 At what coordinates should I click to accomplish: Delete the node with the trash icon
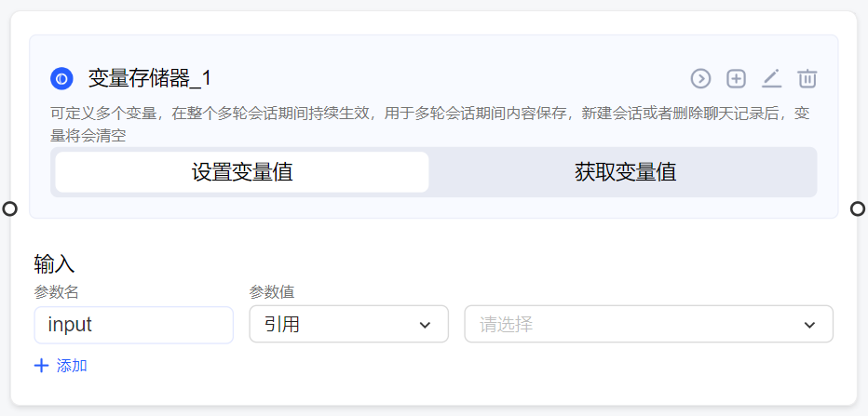coord(807,78)
